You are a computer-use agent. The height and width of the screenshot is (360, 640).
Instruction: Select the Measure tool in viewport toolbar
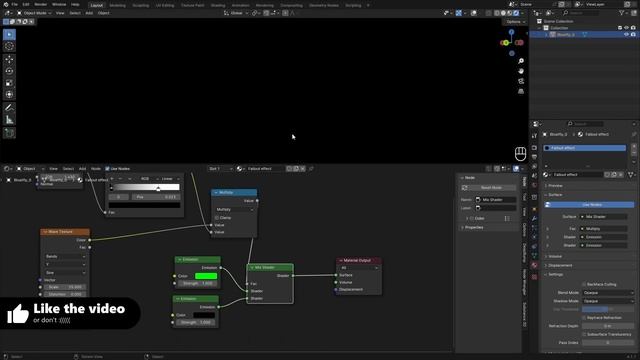coord(9,120)
